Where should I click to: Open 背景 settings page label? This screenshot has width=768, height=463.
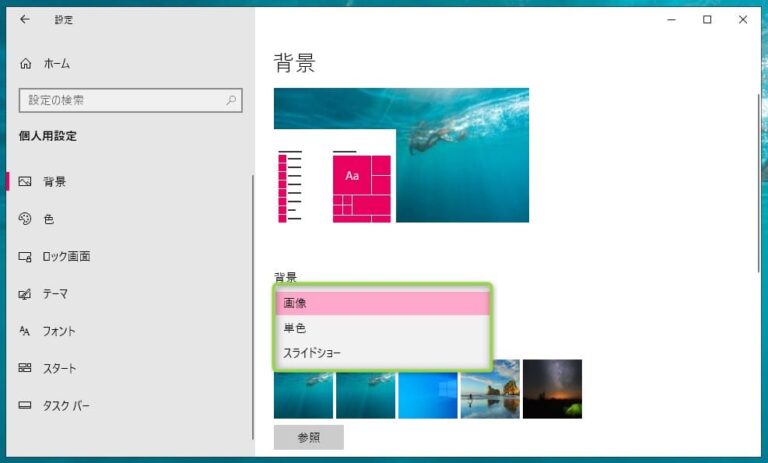(54, 182)
